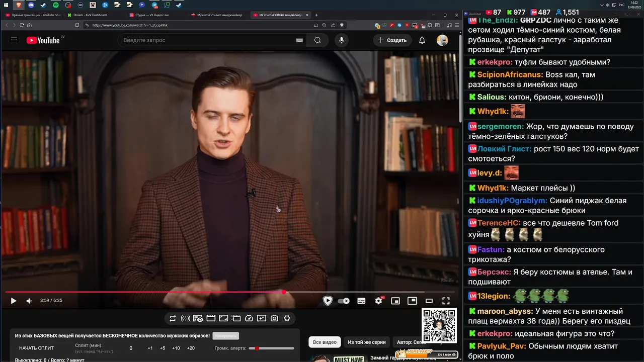This screenshot has height=362, width=644.
Task: Click the YouTube search magnifier button
Action: point(317,40)
